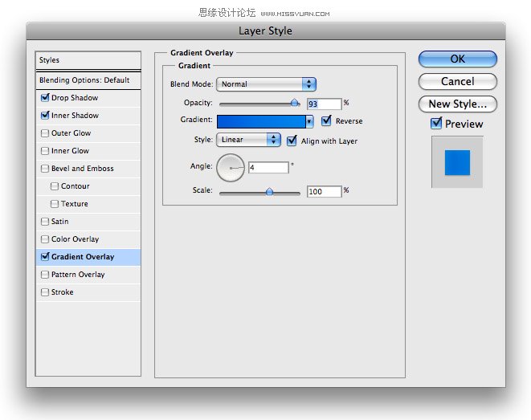Viewport: 531px width, 420px height.
Task: Enable the Inner Glow checkbox
Action: tap(45, 151)
